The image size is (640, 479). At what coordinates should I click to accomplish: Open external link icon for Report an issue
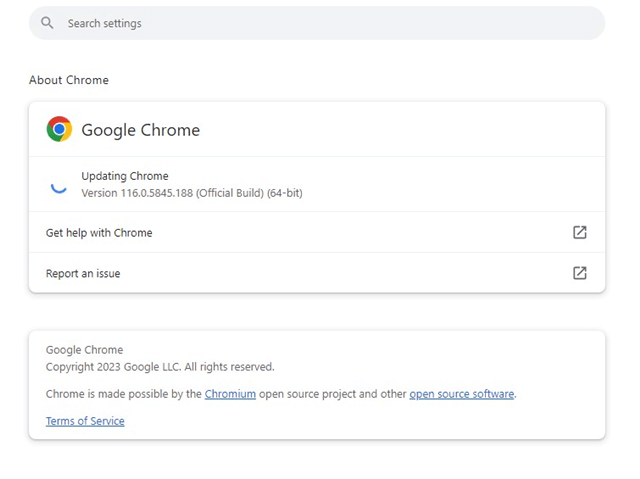tap(580, 273)
